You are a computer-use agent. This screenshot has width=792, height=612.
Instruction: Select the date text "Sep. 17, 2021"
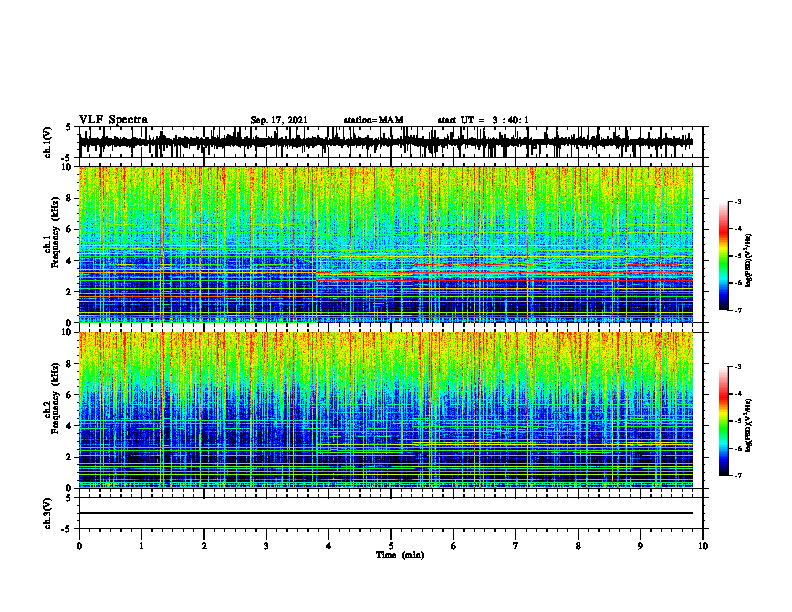(279, 120)
